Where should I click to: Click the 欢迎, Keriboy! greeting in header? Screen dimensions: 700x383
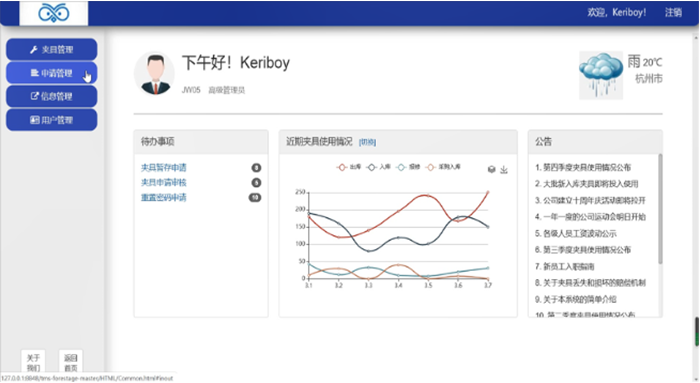click(x=617, y=12)
